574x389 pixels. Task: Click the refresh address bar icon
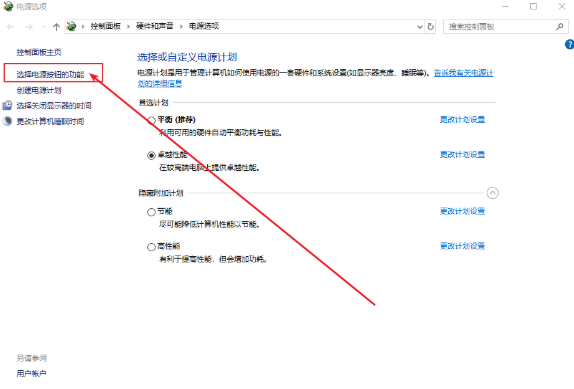(431, 26)
